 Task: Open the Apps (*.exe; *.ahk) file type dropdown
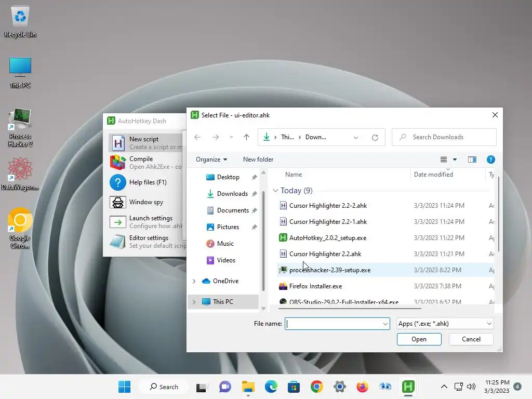coord(445,324)
